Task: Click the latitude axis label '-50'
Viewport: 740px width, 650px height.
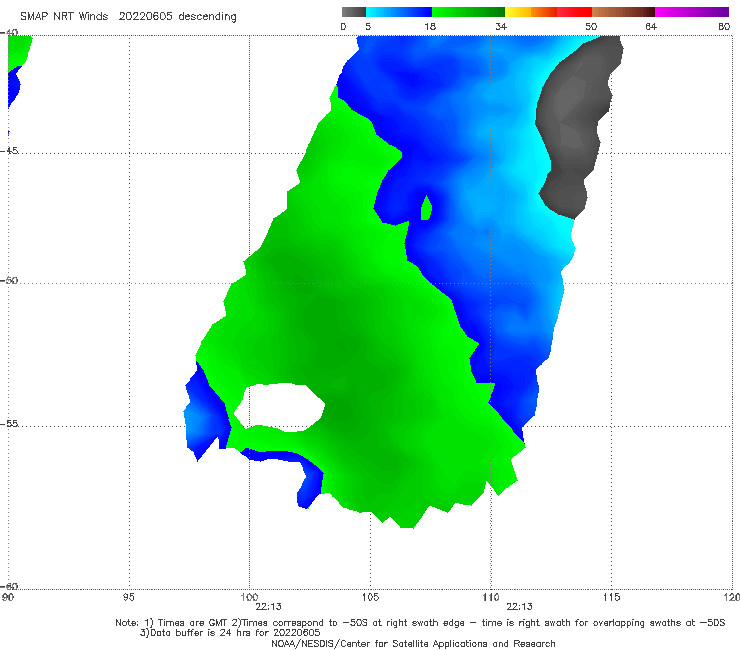Action: [x=9, y=280]
